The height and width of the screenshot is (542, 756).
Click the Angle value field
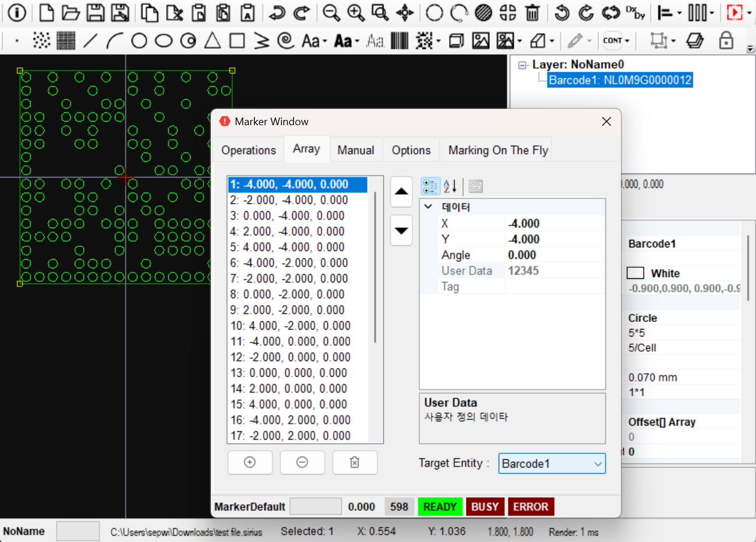point(554,255)
